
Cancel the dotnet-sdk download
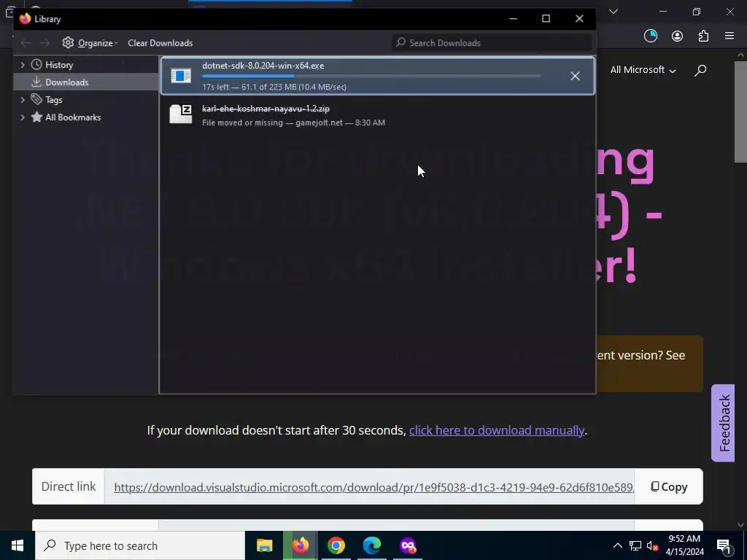coord(575,76)
